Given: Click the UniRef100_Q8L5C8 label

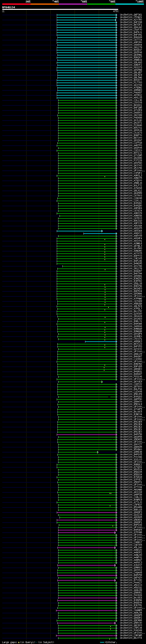Looking at the screenshot, I should [x=131, y=306].
